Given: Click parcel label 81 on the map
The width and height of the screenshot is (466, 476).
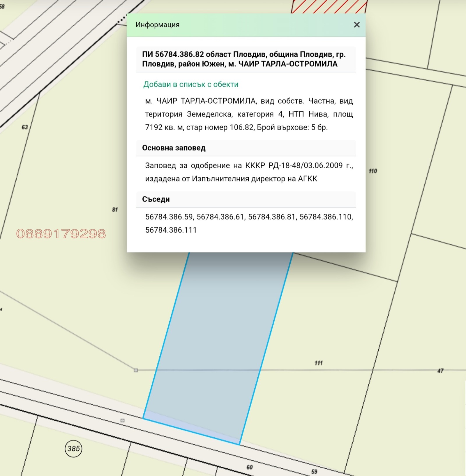Looking at the screenshot, I should pos(115,210).
